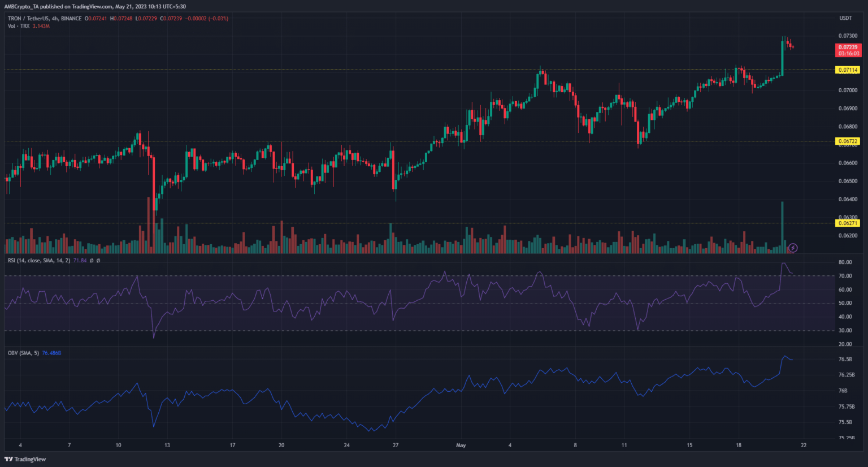868x467 pixels.
Task: Click the USDT currency label on price axis
Action: 845,19
